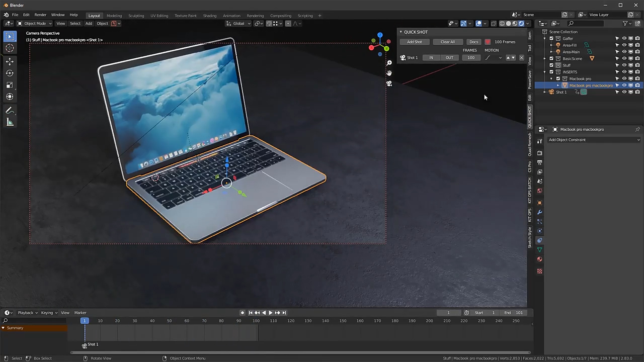This screenshot has height=362, width=644.
Task: Click the Shot 1 marker on timeline
Action: [85, 345]
